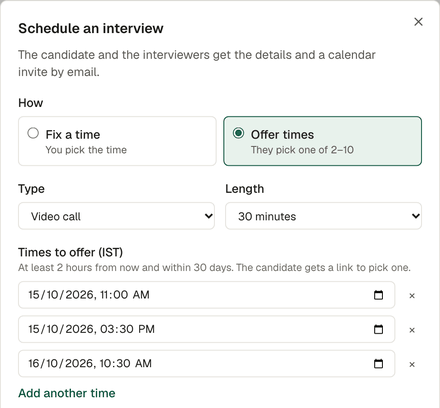Edit the 16/10/2026, 10:30 AM date field
Image resolution: width=440 pixels, height=408 pixels.
[x=207, y=364]
